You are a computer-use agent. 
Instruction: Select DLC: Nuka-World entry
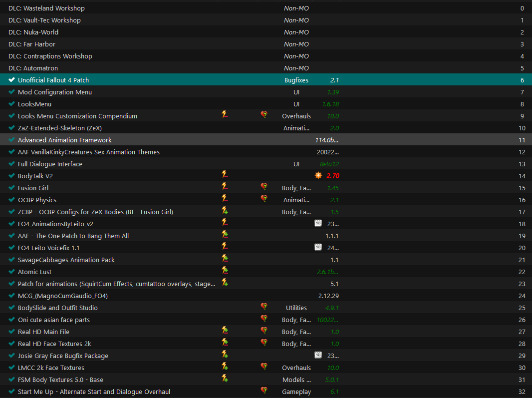click(x=266, y=32)
